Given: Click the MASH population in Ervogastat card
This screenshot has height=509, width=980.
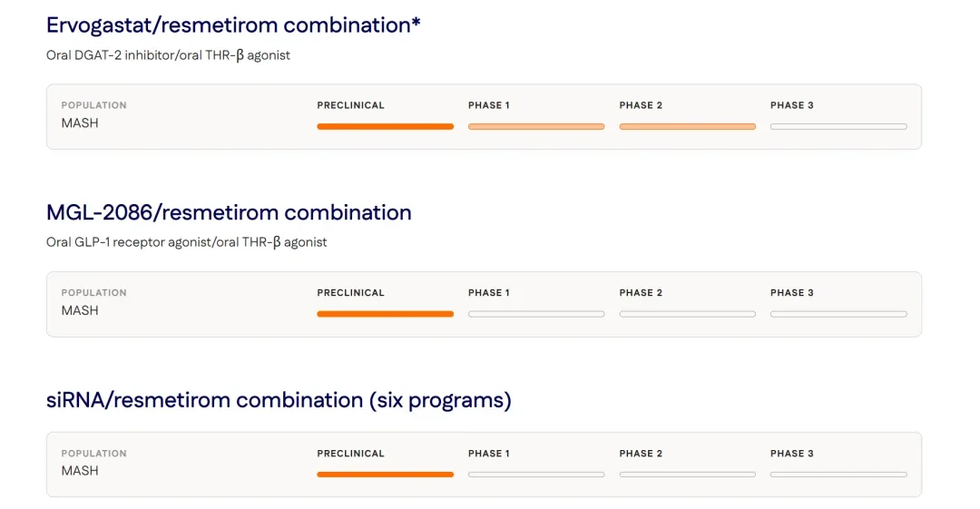Looking at the screenshot, I should click(80, 123).
